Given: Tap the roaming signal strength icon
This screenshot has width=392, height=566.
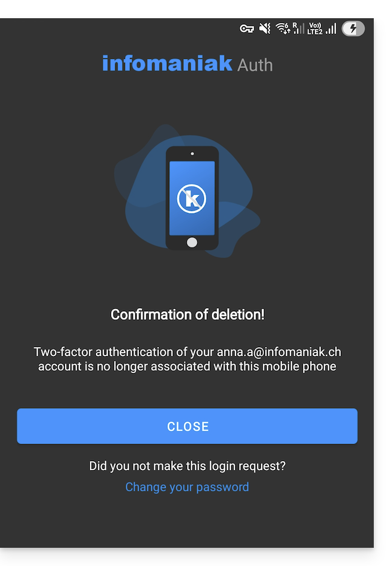Looking at the screenshot, I should 299,28.
